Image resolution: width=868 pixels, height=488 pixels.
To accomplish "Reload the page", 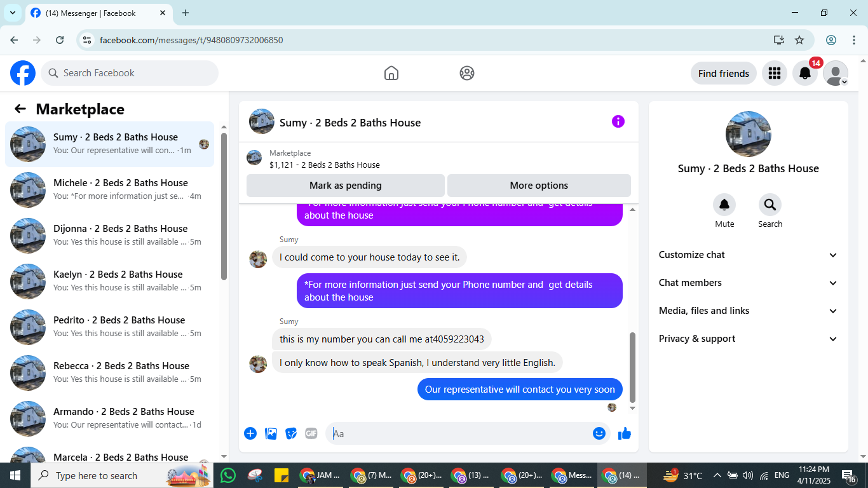I will (x=60, y=40).
